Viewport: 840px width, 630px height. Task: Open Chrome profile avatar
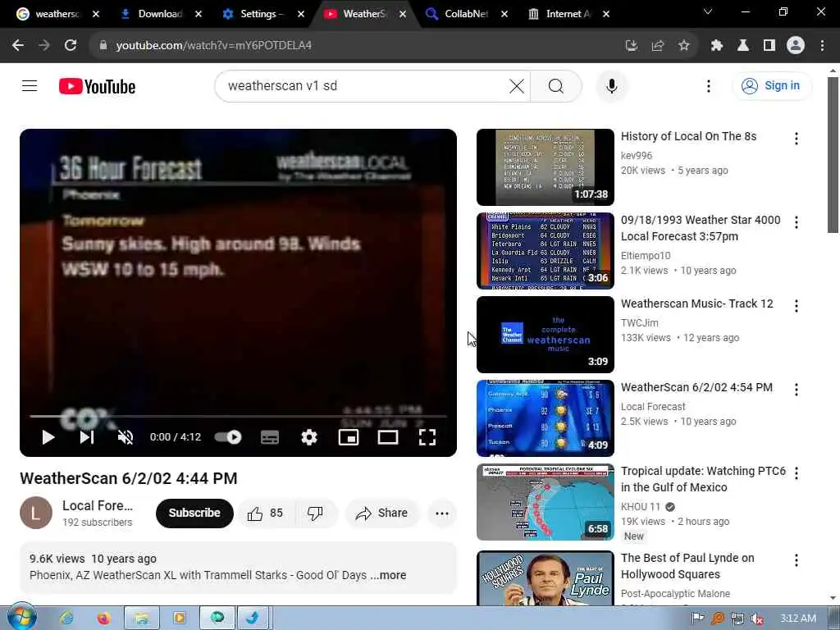point(796,46)
